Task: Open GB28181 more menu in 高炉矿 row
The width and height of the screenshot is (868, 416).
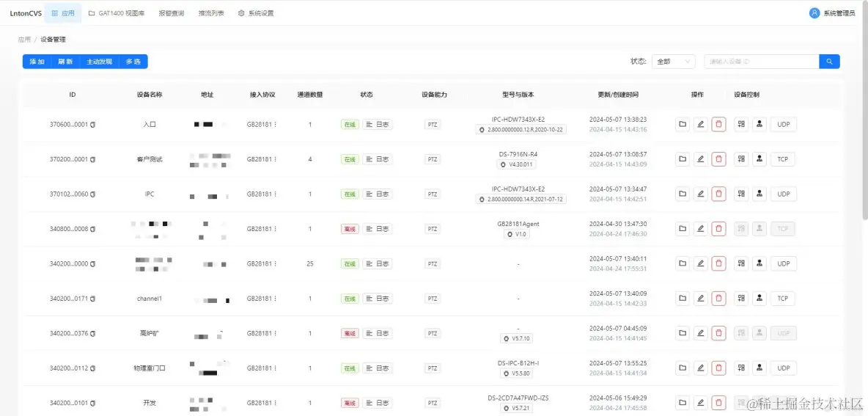Action: point(275,334)
